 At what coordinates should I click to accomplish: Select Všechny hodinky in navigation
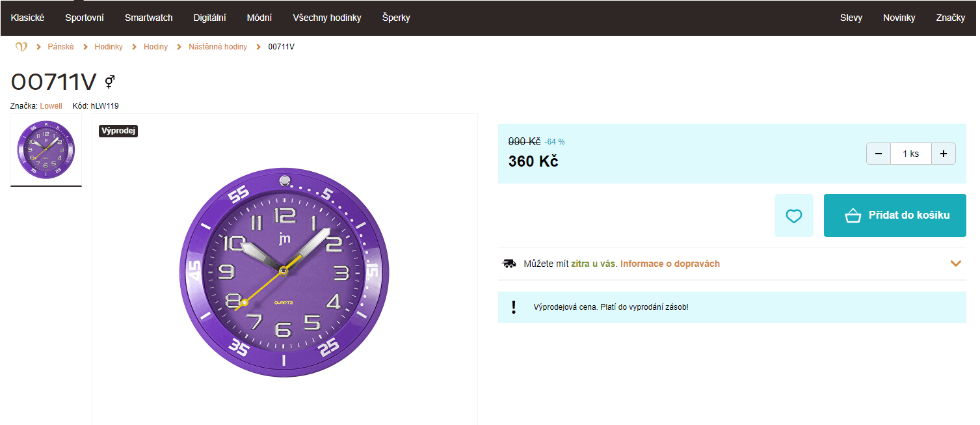(x=327, y=18)
